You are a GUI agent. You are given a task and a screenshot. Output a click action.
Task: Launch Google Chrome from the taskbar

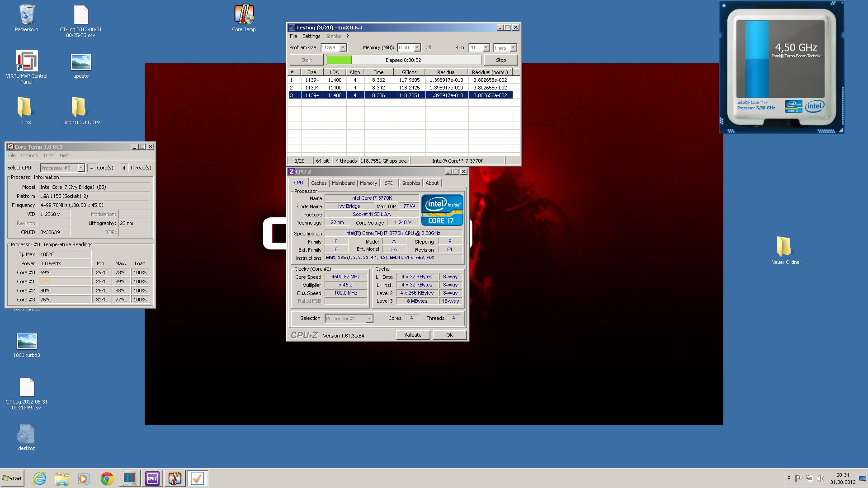pos(107,479)
